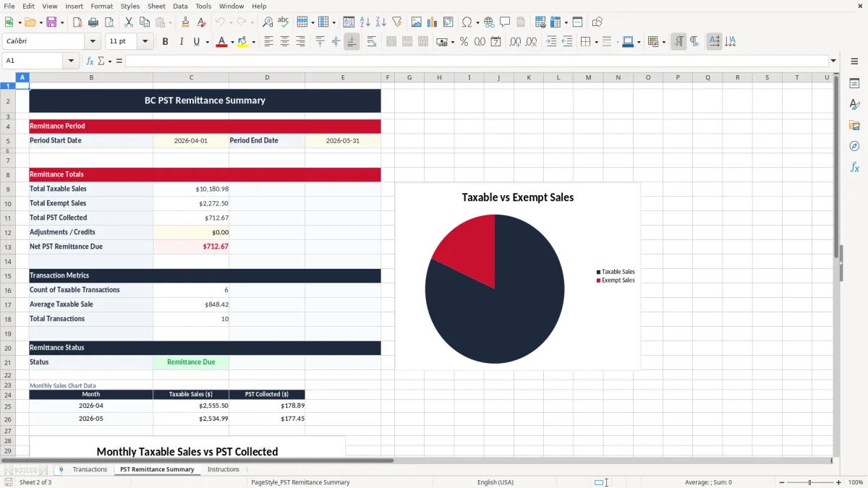Click Insert Hyperlink icon

[x=489, y=22]
